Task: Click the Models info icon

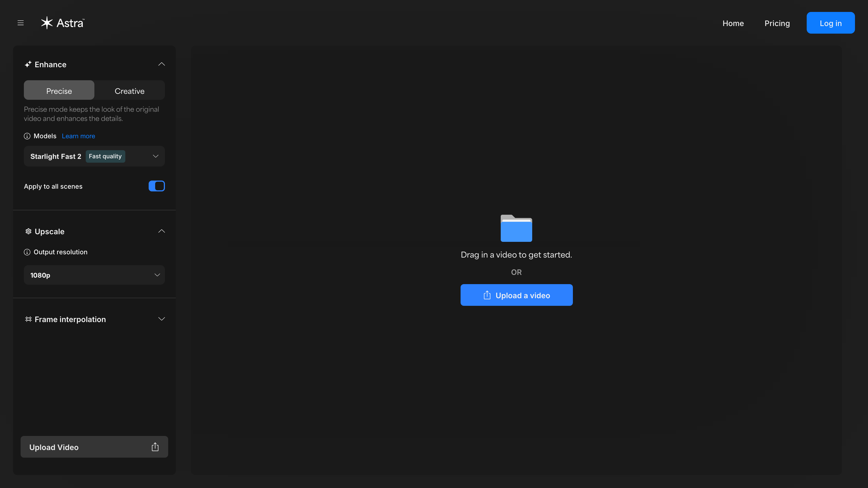Action: 27,136
